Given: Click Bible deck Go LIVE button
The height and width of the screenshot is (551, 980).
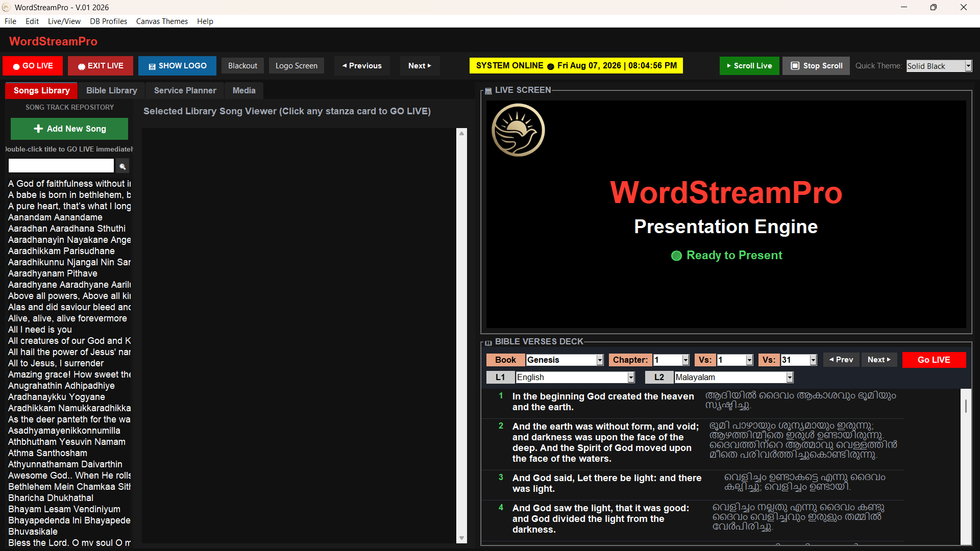Looking at the screenshot, I should [x=934, y=360].
